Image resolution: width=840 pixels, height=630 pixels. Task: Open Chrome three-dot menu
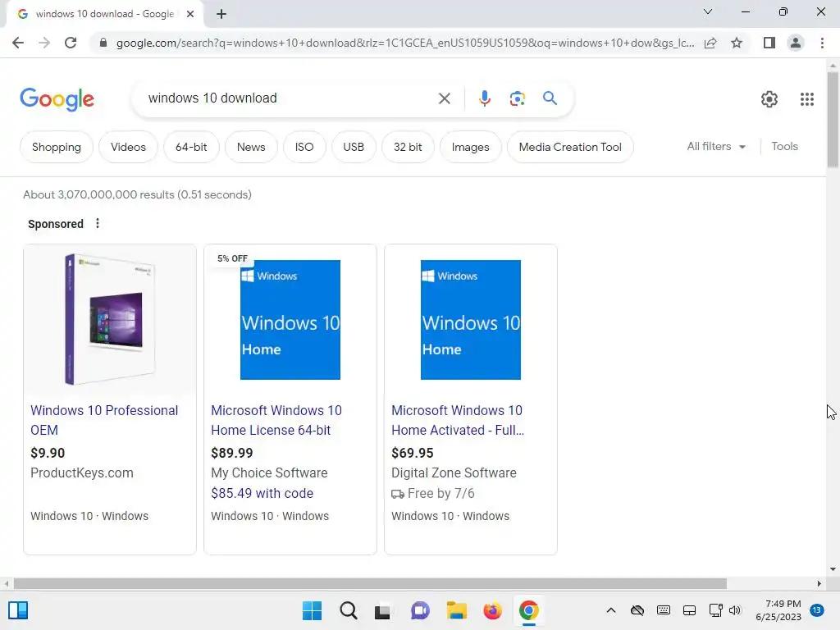pyautogui.click(x=822, y=43)
